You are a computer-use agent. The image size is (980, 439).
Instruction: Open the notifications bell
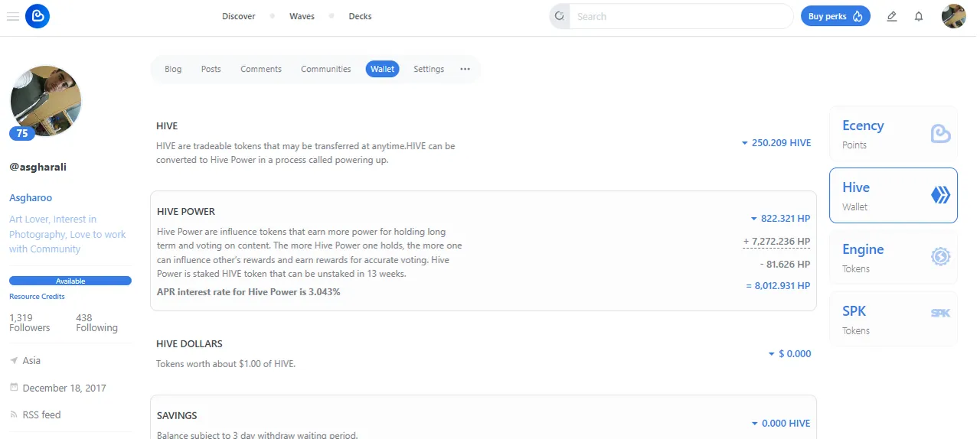point(919,16)
